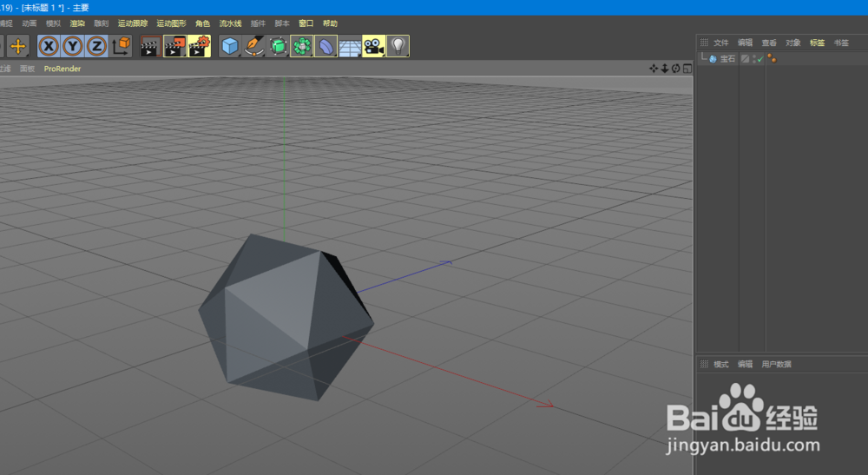This screenshot has height=475, width=868.
Task: Select the Phong tag on 宝石
Action: (x=772, y=59)
